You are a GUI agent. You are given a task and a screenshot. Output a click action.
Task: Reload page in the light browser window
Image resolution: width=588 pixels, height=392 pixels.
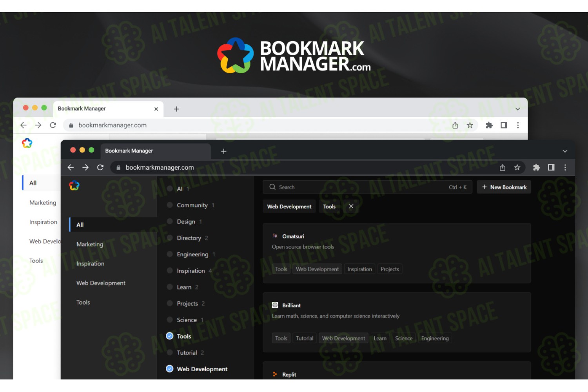53,125
